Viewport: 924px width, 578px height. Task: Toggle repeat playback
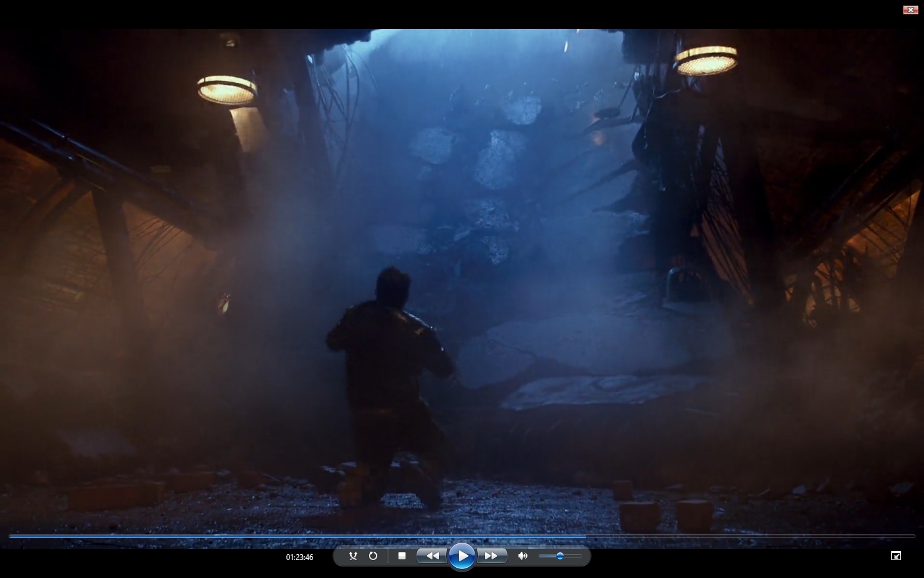tap(373, 556)
